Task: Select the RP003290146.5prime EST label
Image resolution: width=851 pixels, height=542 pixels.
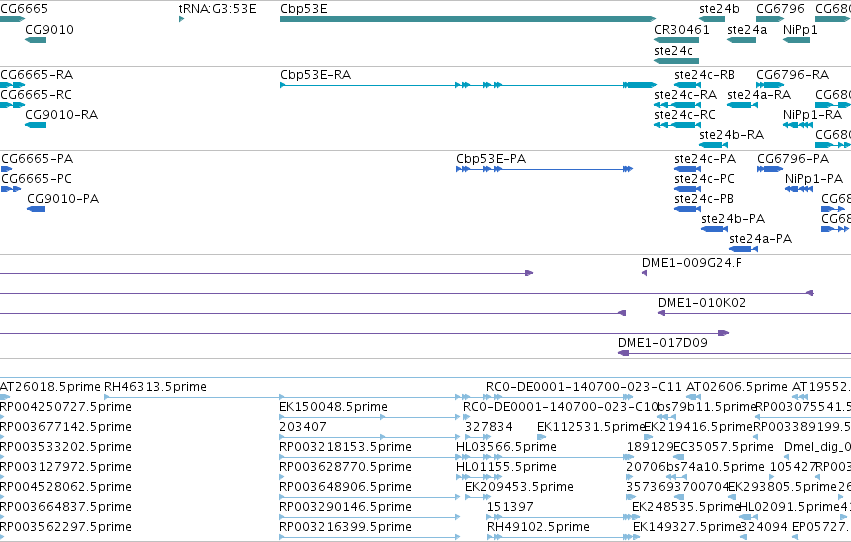Action: pos(345,507)
